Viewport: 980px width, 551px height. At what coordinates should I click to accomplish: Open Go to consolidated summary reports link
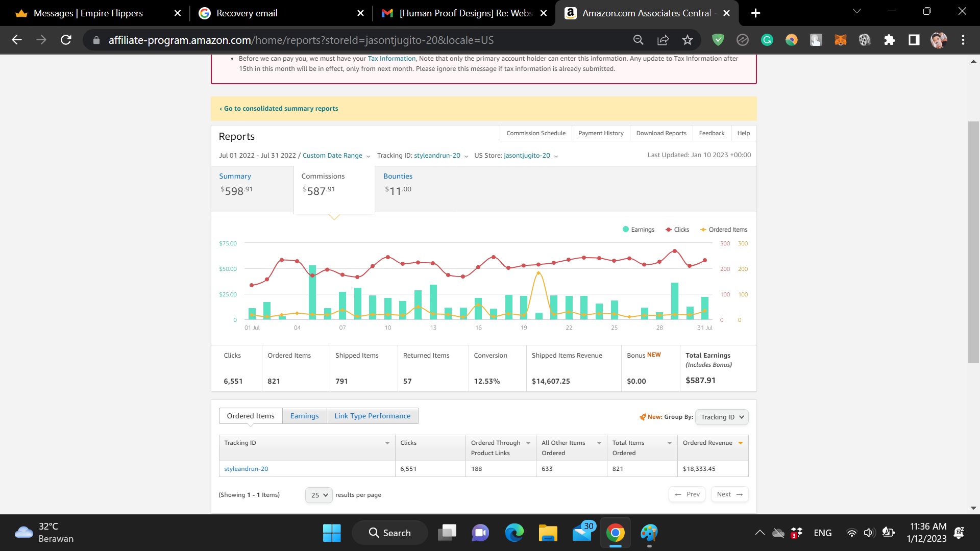[280, 109]
